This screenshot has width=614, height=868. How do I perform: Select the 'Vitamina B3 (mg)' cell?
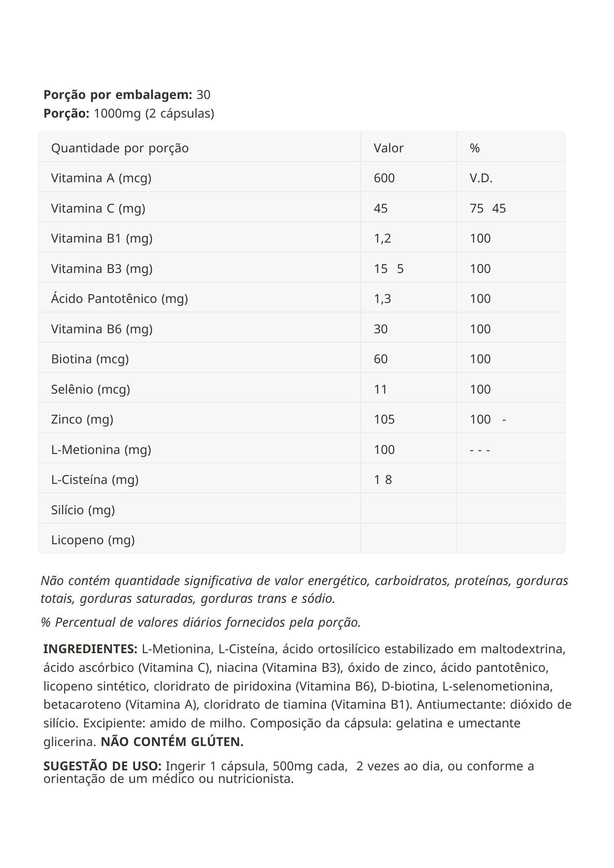pos(102,269)
